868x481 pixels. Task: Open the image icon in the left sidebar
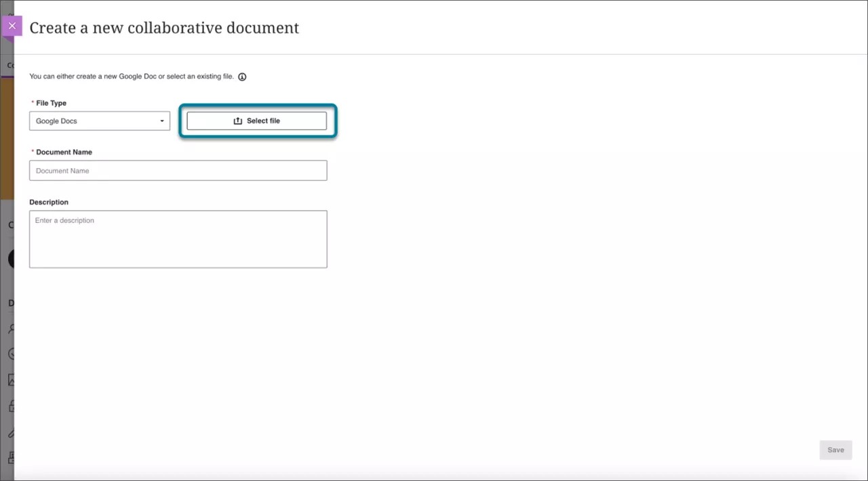pos(11,380)
